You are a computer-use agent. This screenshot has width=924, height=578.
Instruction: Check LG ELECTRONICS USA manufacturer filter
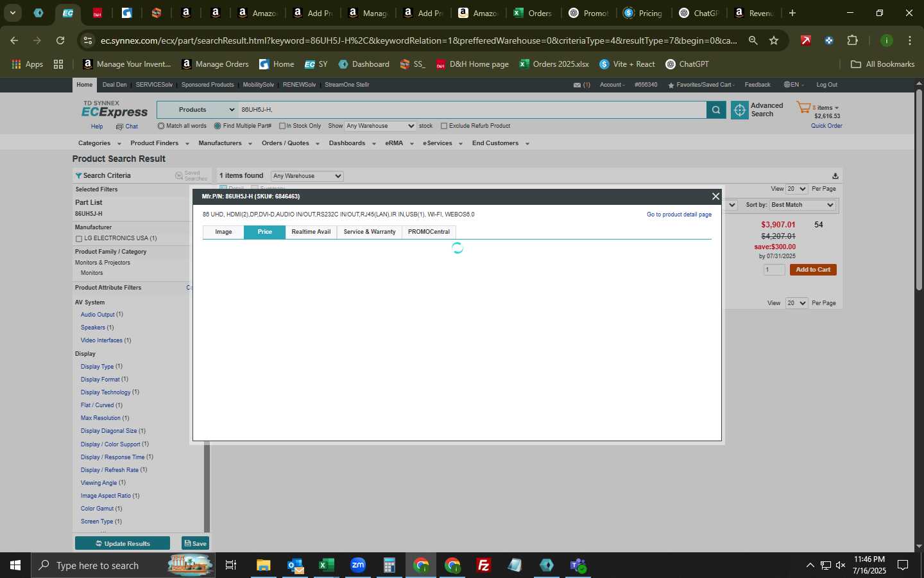click(79, 239)
